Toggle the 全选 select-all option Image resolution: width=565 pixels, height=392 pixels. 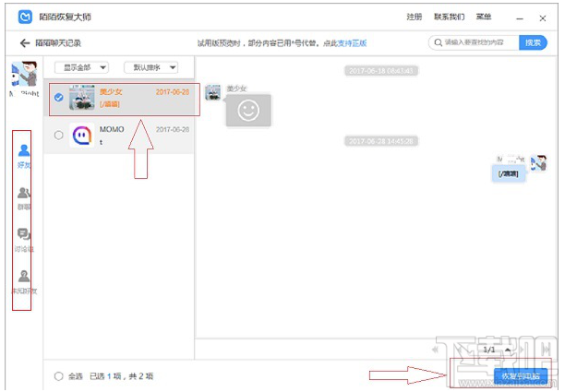tap(59, 376)
